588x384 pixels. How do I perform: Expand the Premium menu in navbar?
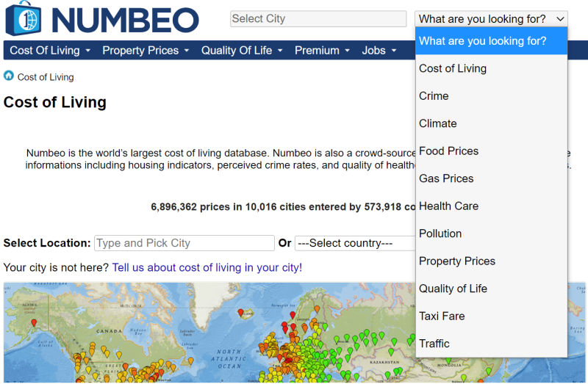(322, 50)
